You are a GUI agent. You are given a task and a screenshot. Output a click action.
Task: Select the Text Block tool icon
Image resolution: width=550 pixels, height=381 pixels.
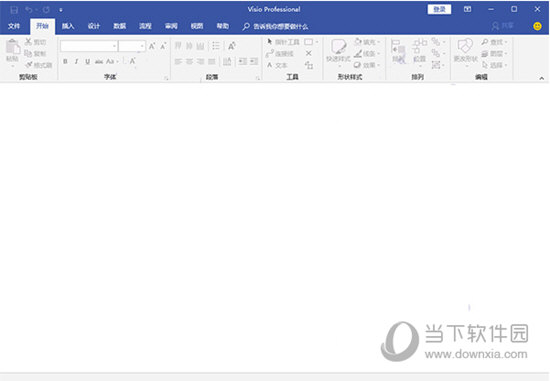pos(309,65)
